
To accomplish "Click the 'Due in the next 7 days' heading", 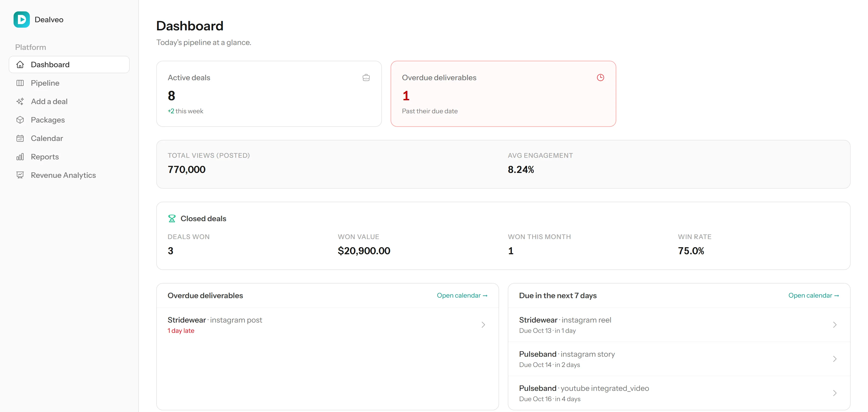I will (558, 295).
